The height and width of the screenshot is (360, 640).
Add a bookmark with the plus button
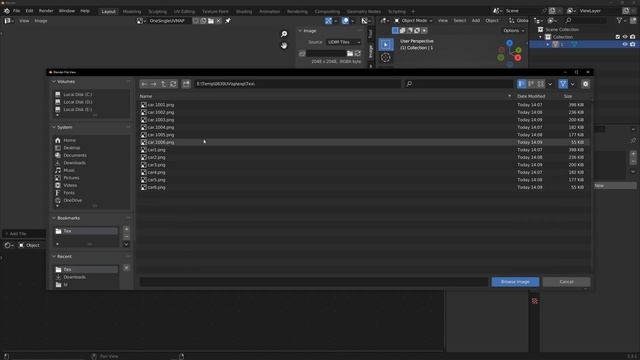[126, 229]
